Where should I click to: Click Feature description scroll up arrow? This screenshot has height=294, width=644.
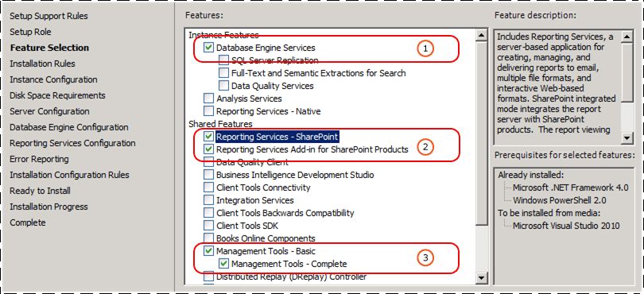[x=627, y=37]
